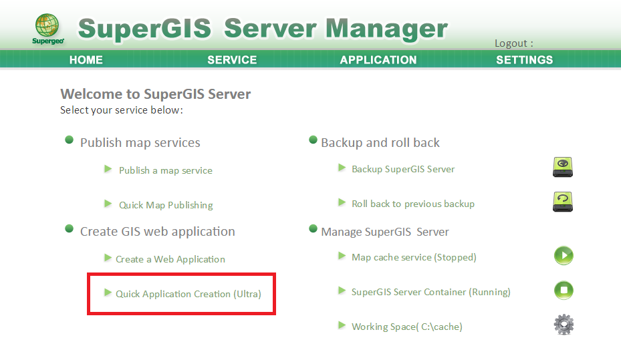Click the Welcome to SuperGIS Server heading

click(155, 94)
